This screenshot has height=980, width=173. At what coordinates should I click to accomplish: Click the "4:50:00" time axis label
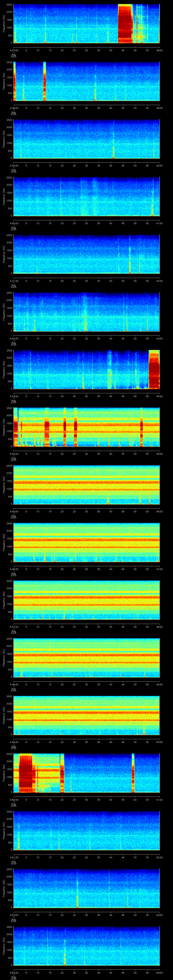click(x=14, y=800)
